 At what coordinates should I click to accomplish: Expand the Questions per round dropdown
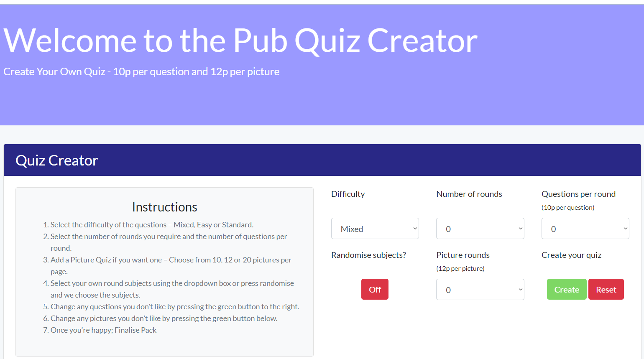[x=585, y=229]
